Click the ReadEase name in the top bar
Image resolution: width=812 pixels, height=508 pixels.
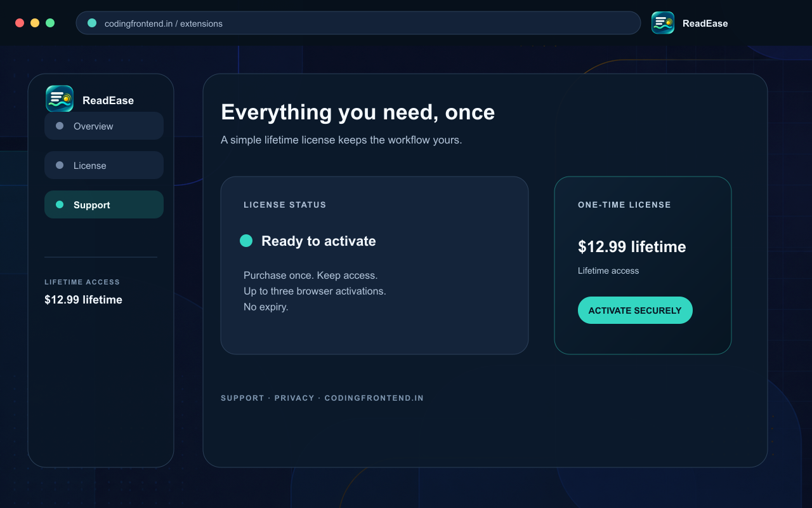705,23
